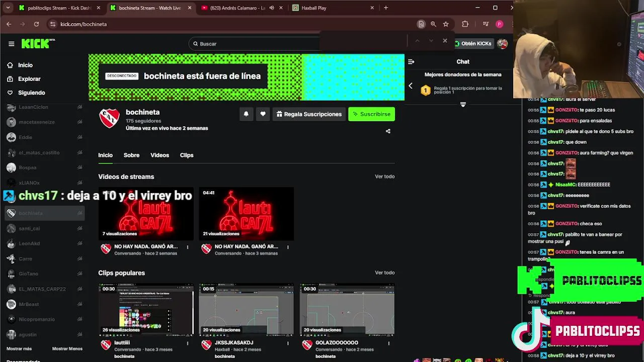Viewport: 644px width, 362px height.
Task: Click previous arrow in donors leaderboard
Action: coord(411,86)
